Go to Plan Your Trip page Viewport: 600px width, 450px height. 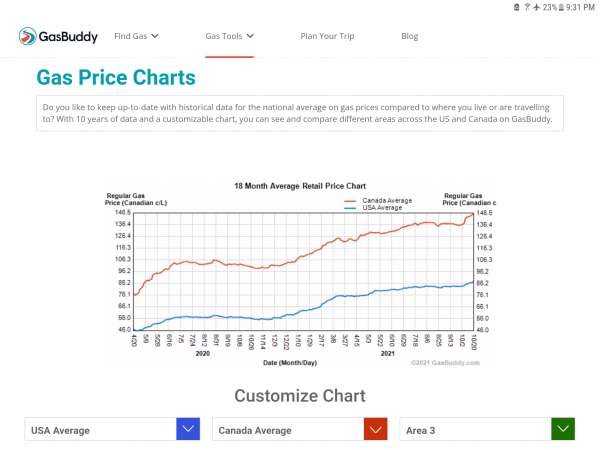tap(327, 37)
